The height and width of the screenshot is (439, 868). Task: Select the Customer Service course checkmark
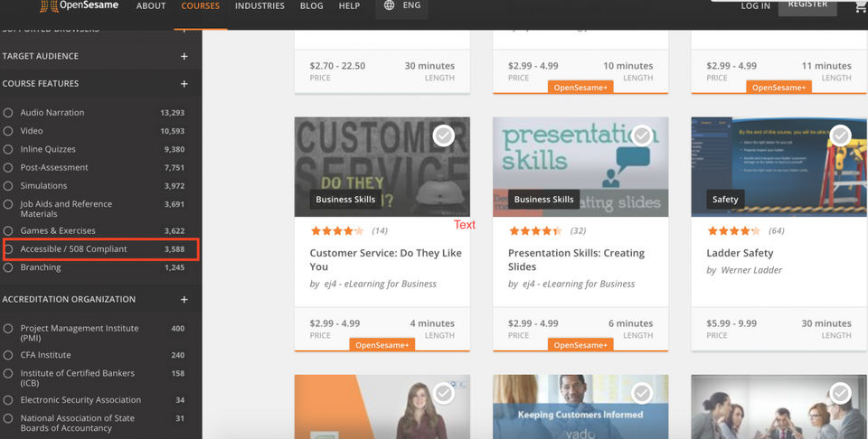click(x=443, y=135)
